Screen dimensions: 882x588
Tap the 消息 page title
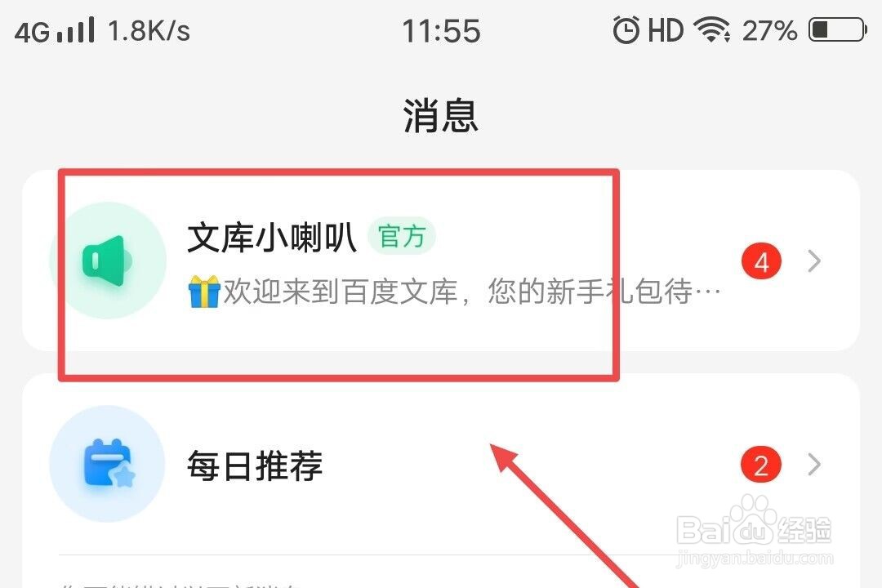(x=440, y=116)
